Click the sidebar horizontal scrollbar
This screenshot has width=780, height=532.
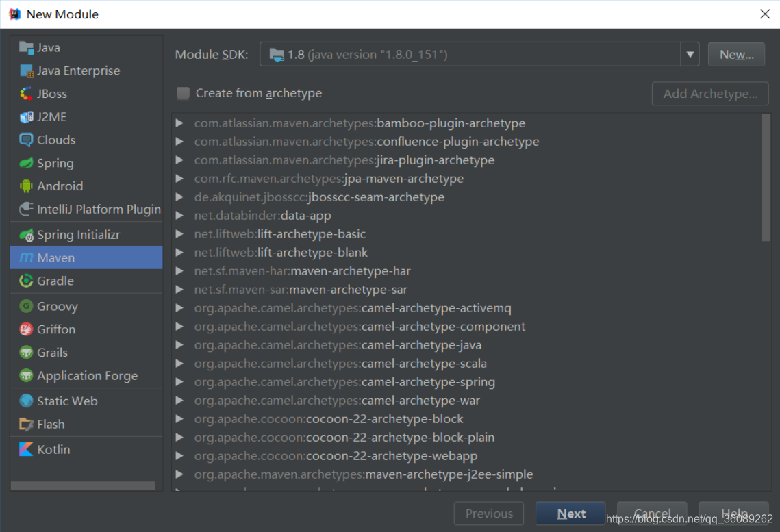[83, 485]
